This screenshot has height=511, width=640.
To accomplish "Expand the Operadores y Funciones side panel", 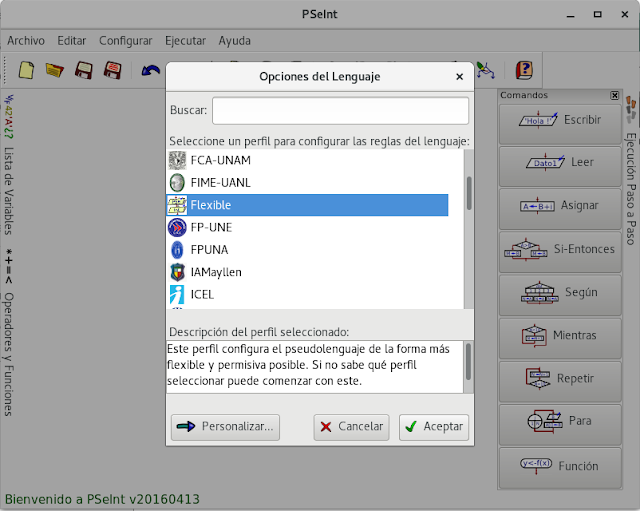I will pyautogui.click(x=9, y=333).
